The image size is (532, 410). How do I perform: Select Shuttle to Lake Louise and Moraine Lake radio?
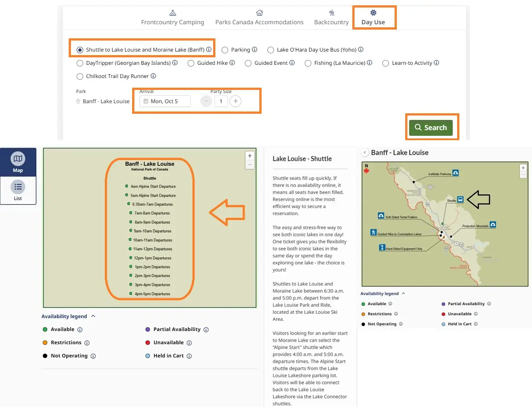pos(80,50)
